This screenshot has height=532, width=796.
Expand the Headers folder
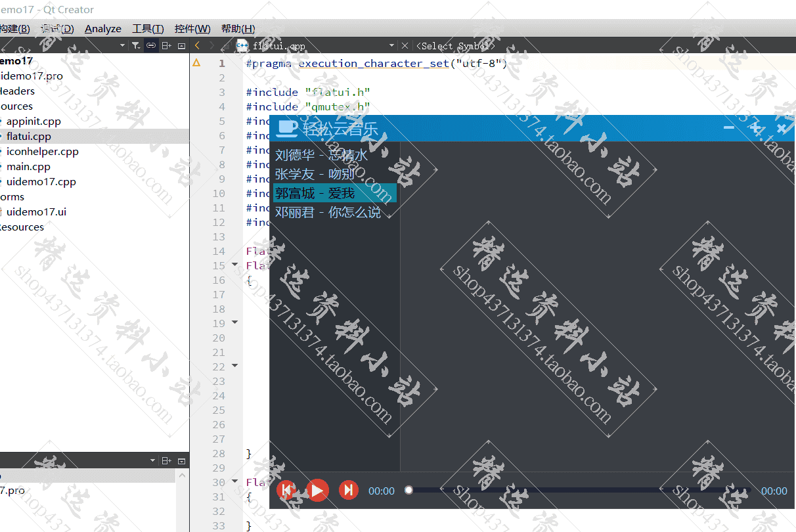click(x=17, y=91)
